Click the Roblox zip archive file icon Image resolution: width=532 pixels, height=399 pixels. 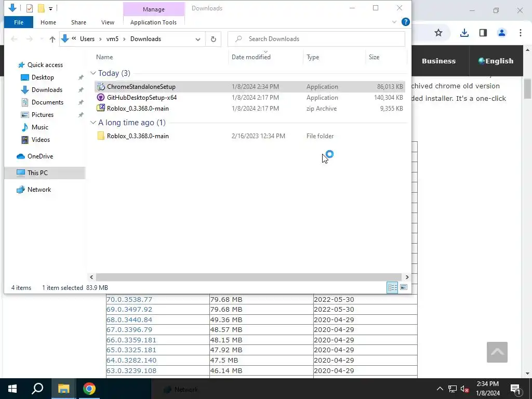coord(101,108)
